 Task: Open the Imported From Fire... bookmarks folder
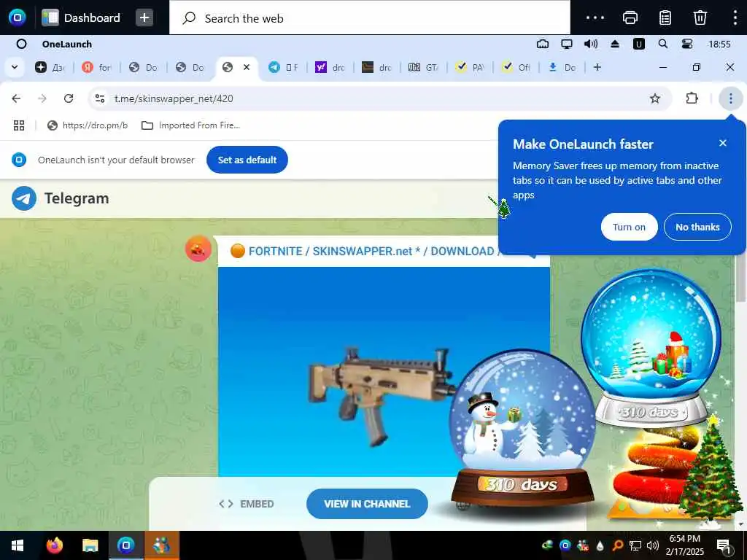click(190, 125)
